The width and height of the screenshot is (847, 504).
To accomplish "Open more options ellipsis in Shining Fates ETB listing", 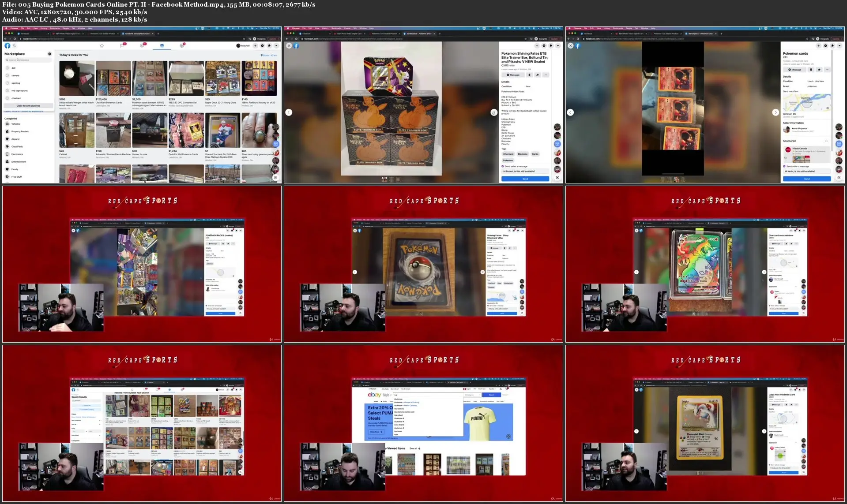I will tap(546, 75).
